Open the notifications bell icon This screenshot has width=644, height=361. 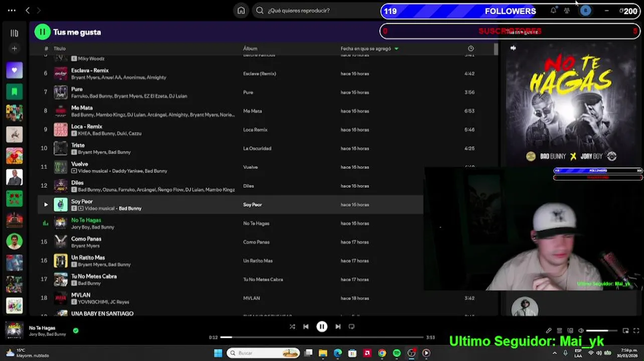pyautogui.click(x=553, y=11)
